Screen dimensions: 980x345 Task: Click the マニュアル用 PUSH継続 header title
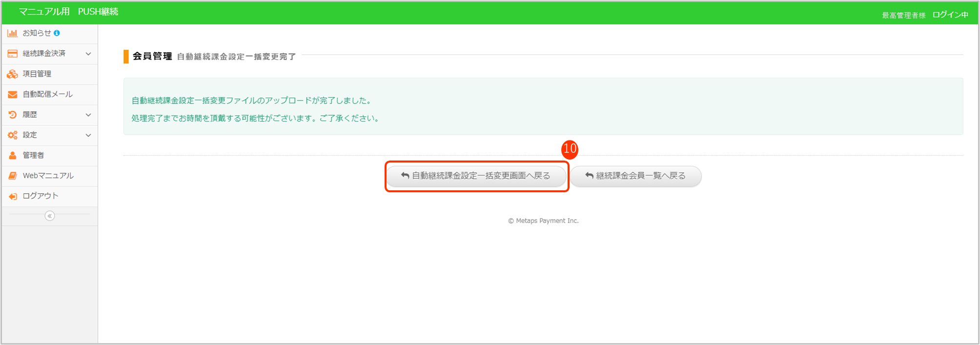[68, 12]
